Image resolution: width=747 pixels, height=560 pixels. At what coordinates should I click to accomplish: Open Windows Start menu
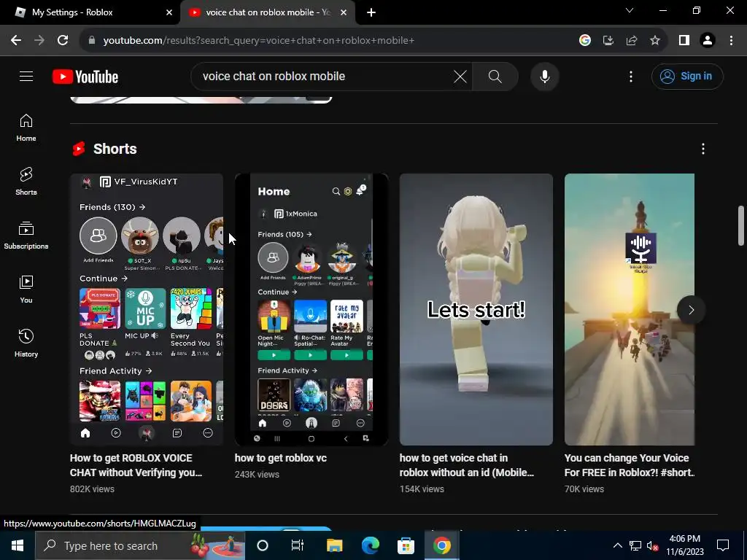tap(18, 545)
